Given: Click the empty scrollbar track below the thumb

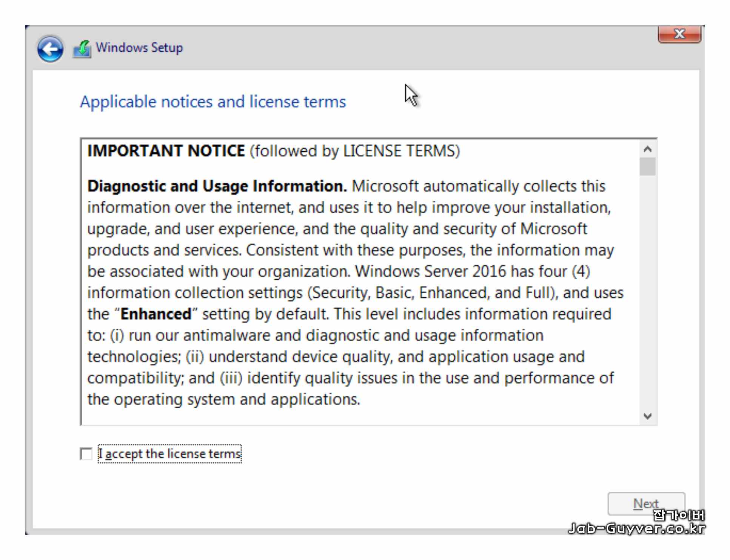Looking at the screenshot, I should (x=648, y=294).
